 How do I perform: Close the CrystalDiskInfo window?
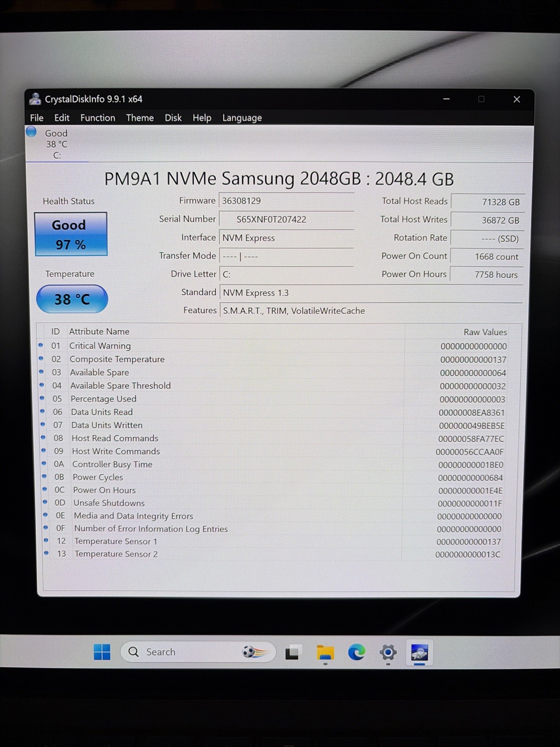click(517, 99)
